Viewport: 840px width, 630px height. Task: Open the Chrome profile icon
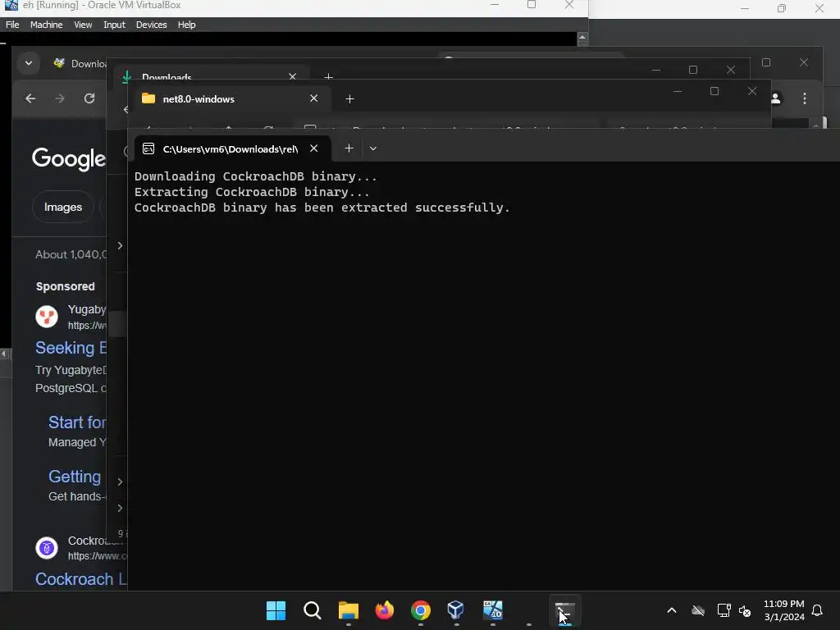pos(776,98)
